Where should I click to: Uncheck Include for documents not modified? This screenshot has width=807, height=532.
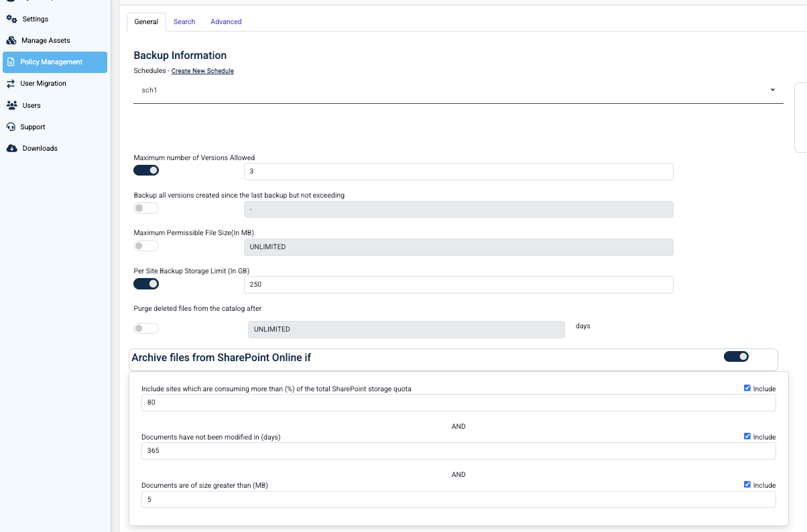[747, 436]
